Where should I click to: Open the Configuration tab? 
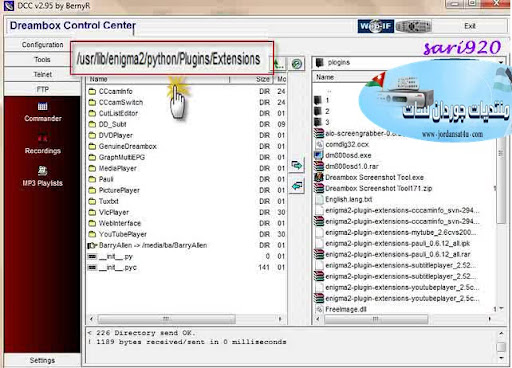42,45
